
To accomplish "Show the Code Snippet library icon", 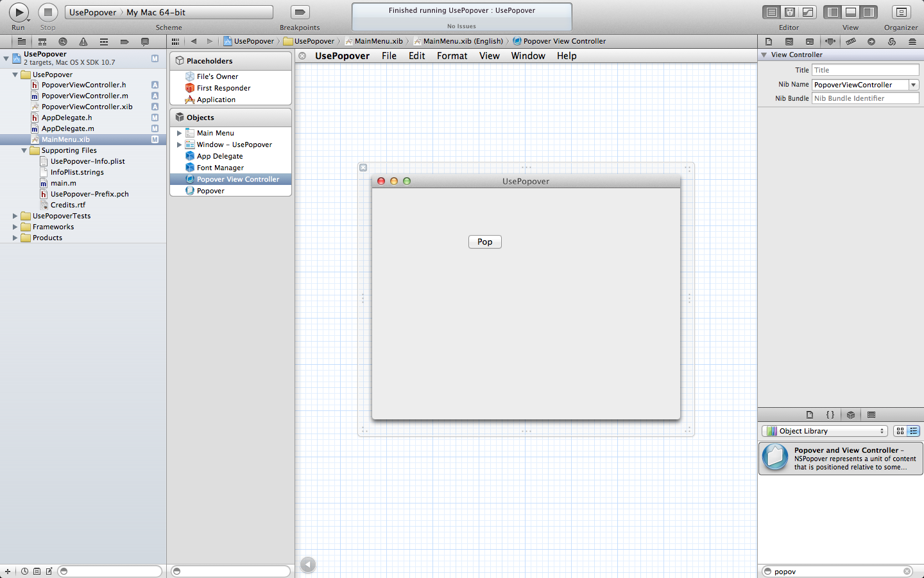I will (830, 415).
